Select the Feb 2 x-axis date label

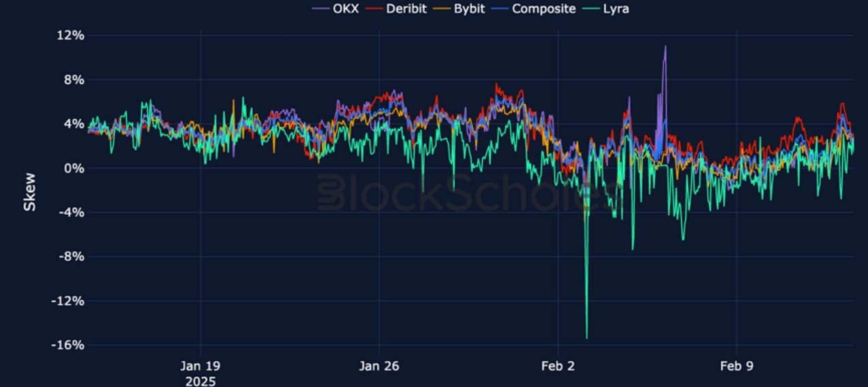[x=558, y=366]
